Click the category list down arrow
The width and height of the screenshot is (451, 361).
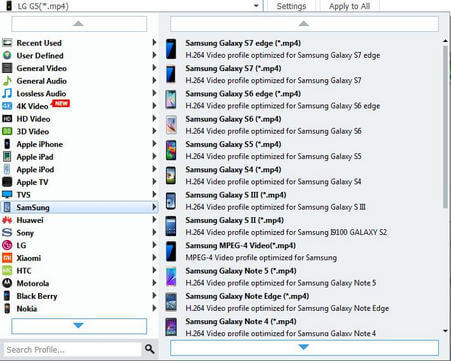[x=79, y=326]
